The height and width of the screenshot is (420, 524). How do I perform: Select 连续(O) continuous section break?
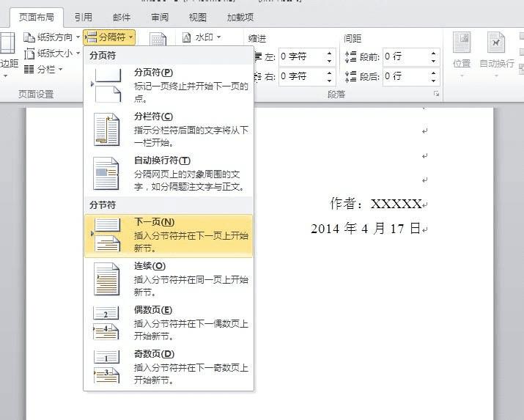point(169,279)
